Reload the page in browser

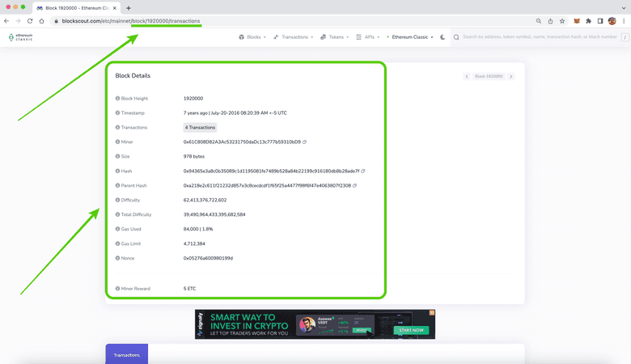(30, 21)
